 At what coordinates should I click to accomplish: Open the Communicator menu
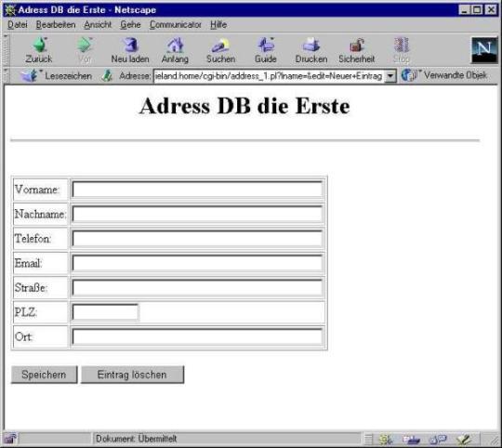(176, 25)
